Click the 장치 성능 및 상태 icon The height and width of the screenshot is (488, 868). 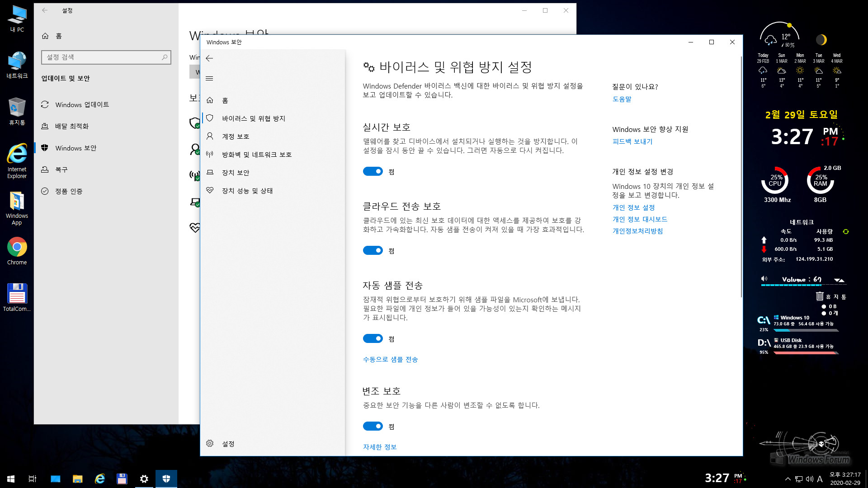click(x=209, y=190)
